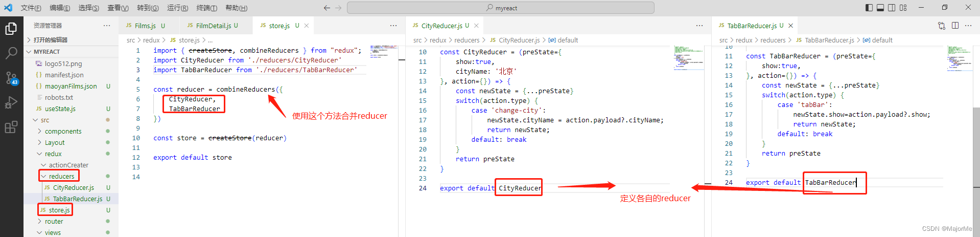Open more actions for CityReducer editor group
The height and width of the screenshot is (237, 980).
(x=699, y=26)
